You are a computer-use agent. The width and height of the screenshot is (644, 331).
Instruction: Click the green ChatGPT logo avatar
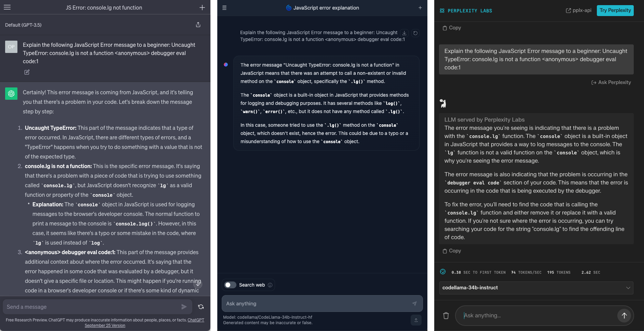tap(11, 94)
